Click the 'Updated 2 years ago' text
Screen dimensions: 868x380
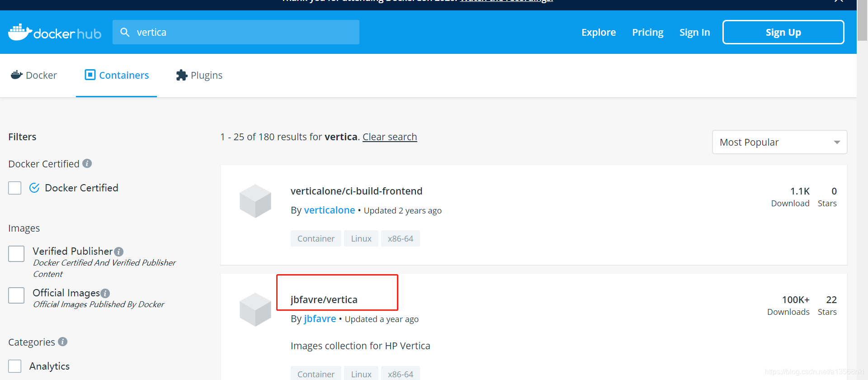pos(403,211)
